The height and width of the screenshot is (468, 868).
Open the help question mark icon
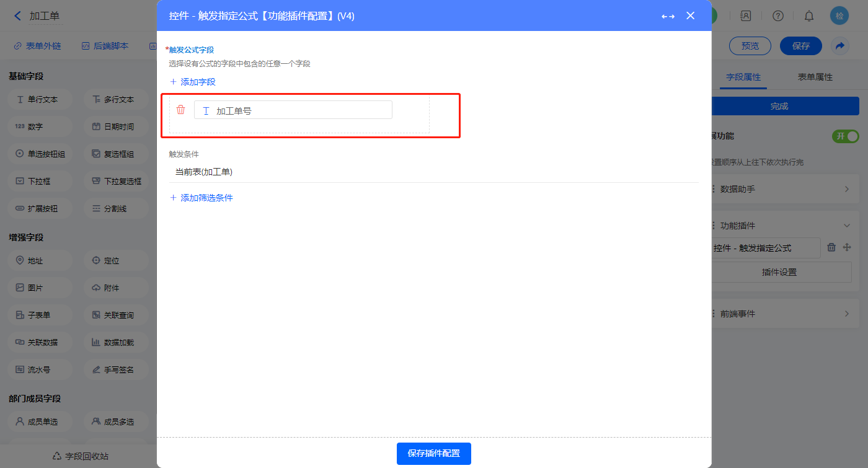pos(778,16)
